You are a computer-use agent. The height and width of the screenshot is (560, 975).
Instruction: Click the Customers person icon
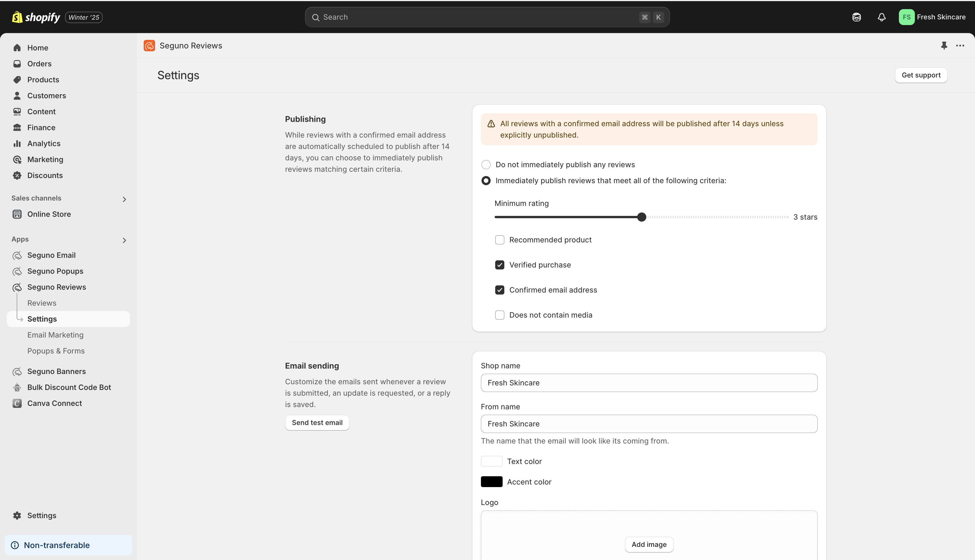[x=17, y=96]
